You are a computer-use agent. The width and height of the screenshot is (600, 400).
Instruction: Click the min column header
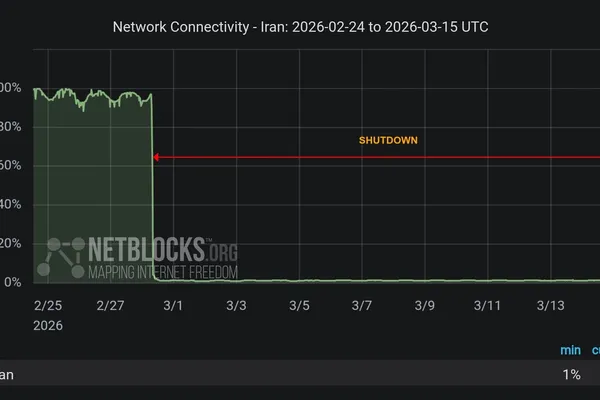(570, 350)
